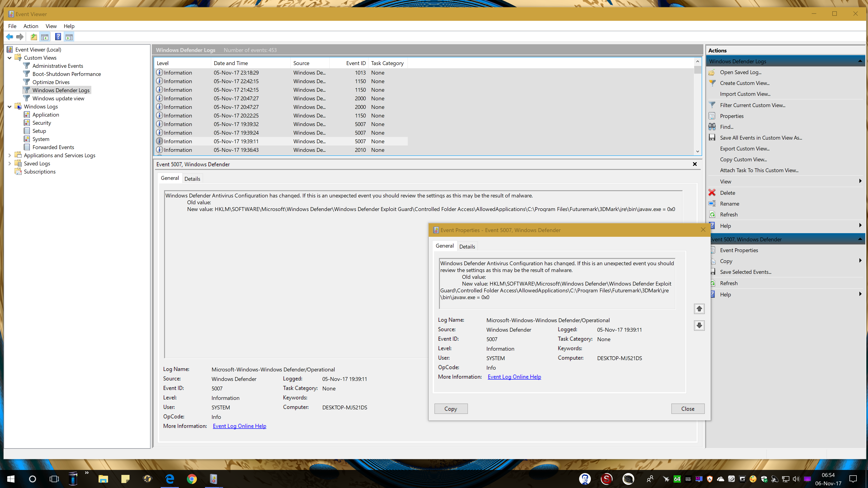The width and height of the screenshot is (868, 488).
Task: Select Administrative Events custom view
Action: [58, 66]
